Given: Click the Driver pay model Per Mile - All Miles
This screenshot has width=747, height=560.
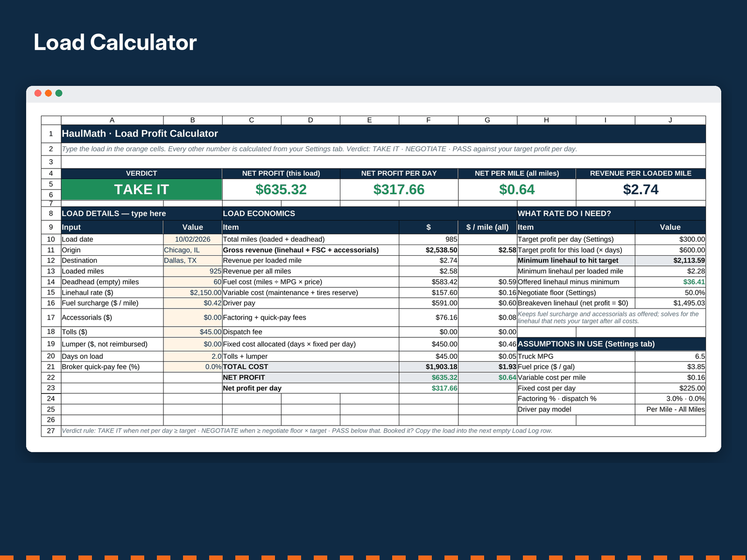Looking at the screenshot, I should tap(670, 409).
